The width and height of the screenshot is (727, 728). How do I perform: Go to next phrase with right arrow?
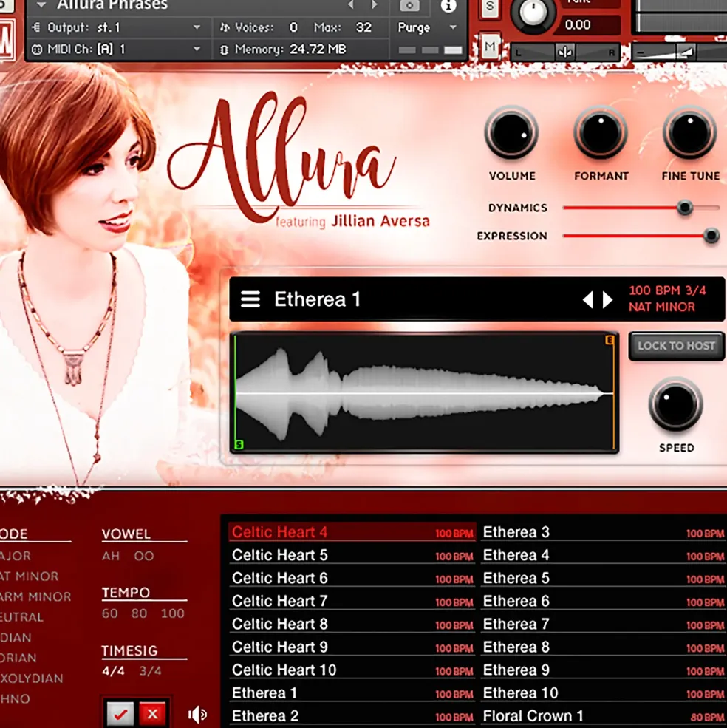point(608,300)
